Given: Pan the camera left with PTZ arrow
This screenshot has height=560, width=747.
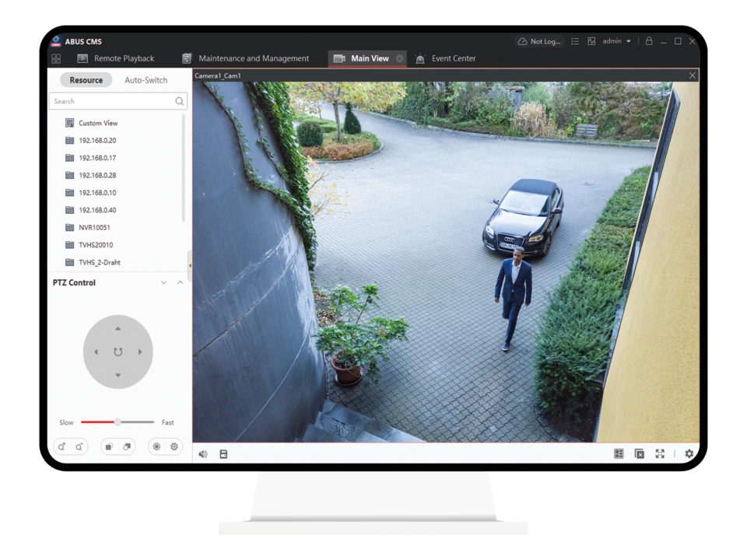Looking at the screenshot, I should [96, 352].
